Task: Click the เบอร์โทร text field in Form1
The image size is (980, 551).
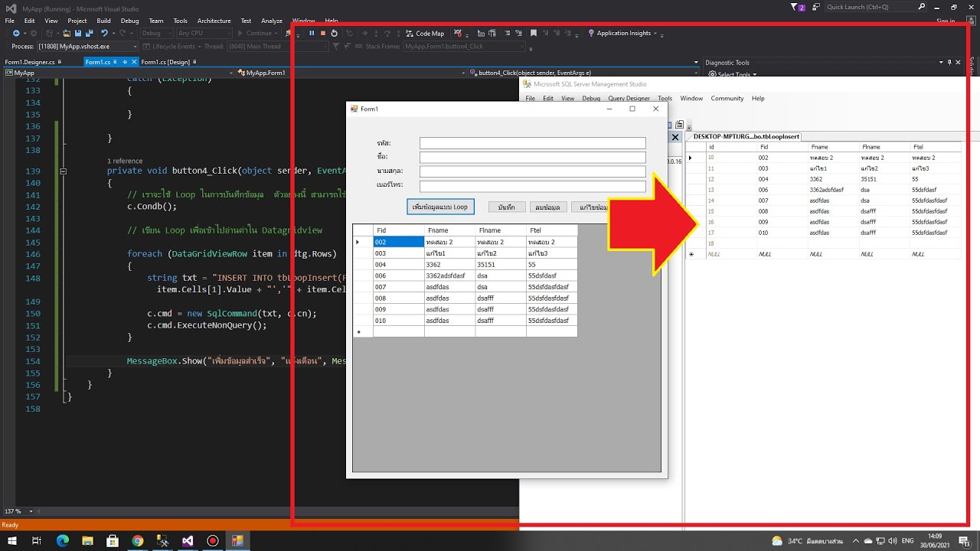Action: [533, 186]
